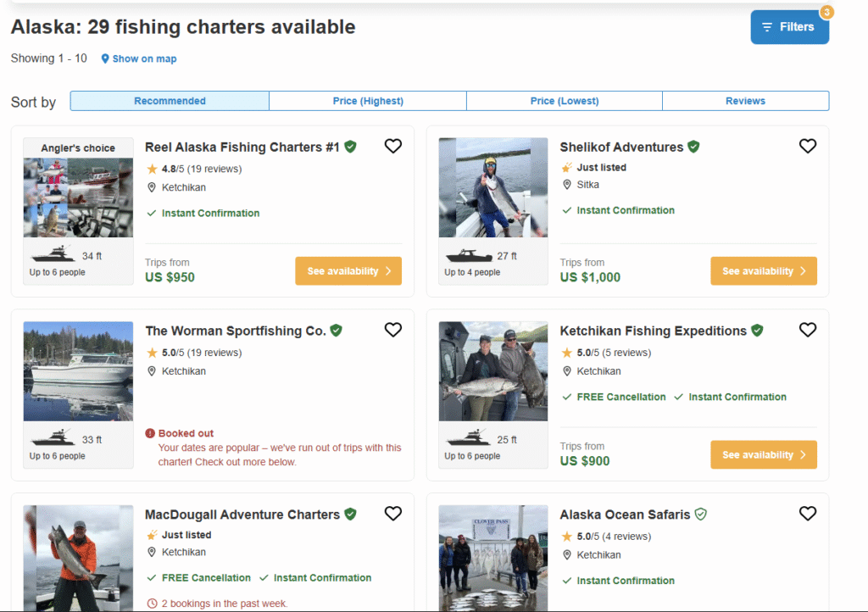868x612 pixels.
Task: Favorite MacDougall Adventure Charters with heart
Action: pyautogui.click(x=393, y=514)
